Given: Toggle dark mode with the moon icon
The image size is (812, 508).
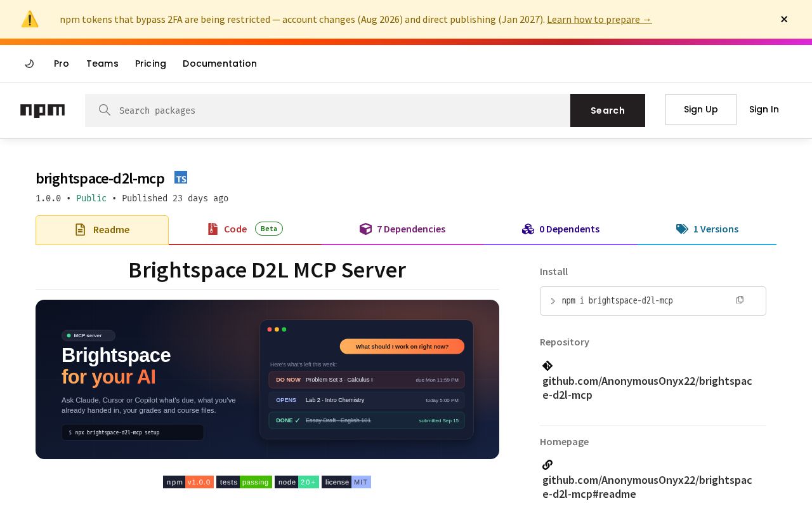Looking at the screenshot, I should (29, 63).
